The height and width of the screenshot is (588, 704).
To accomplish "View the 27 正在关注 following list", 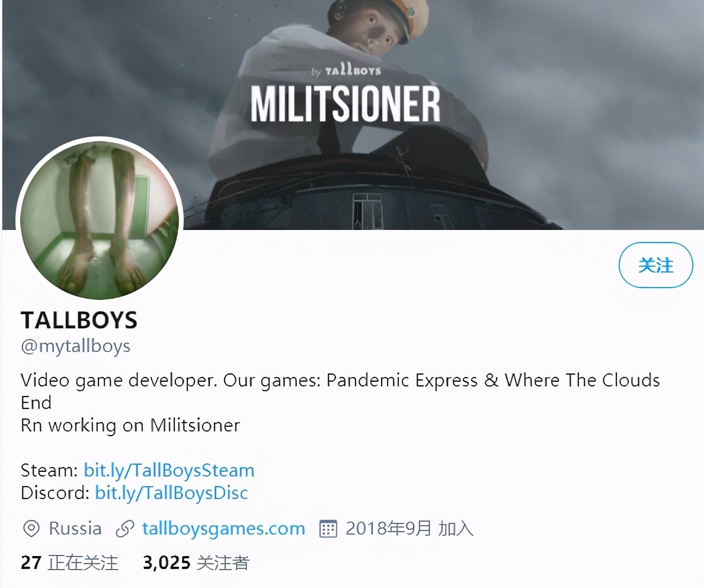I will coord(69,563).
